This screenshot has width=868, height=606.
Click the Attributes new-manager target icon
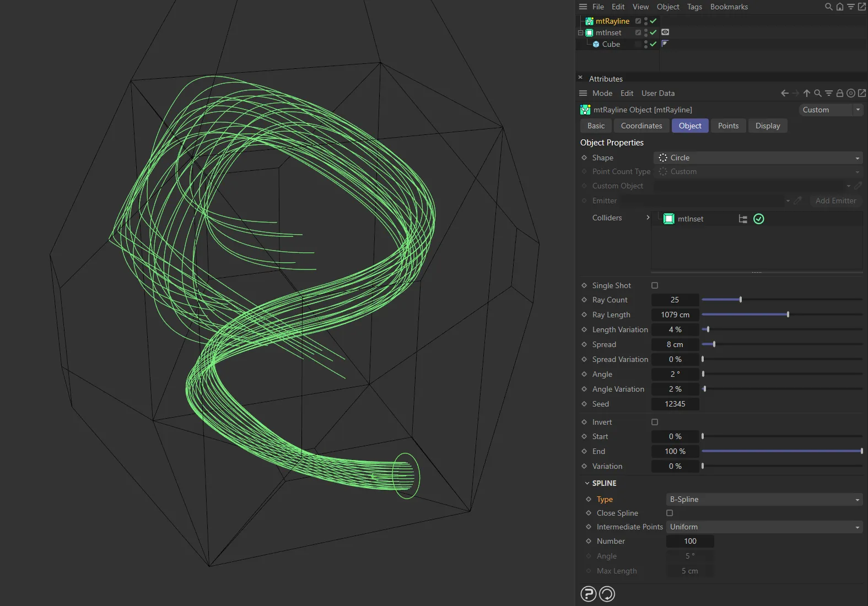[851, 93]
